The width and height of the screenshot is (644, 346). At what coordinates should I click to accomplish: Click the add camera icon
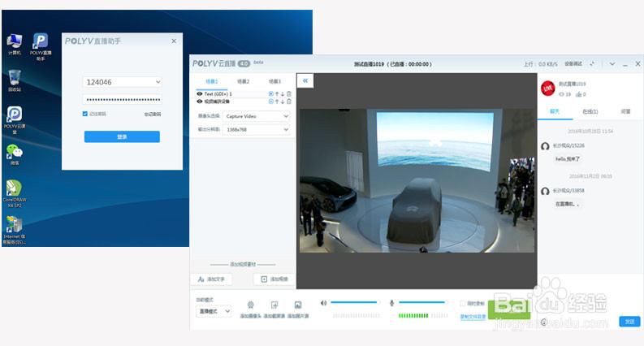point(251,305)
